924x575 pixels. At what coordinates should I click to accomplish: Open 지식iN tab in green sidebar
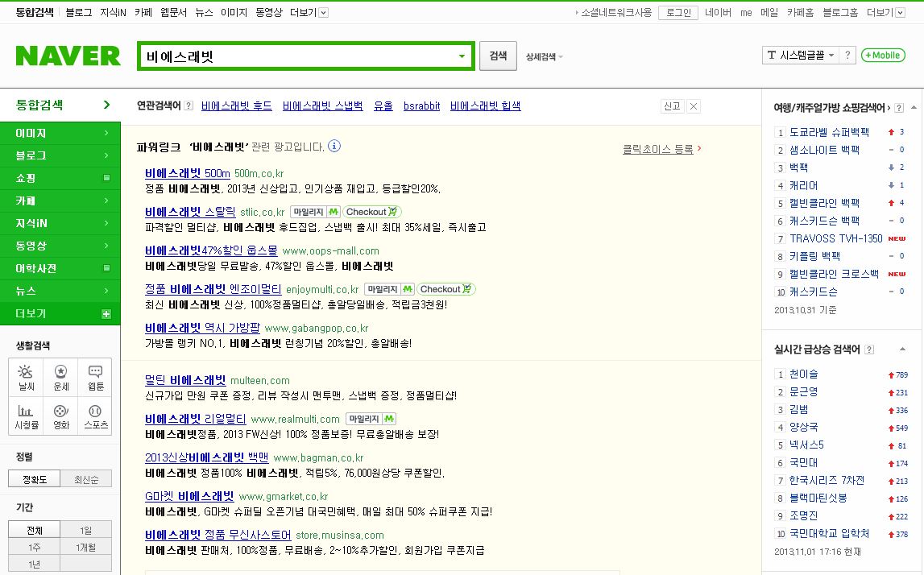[60, 223]
